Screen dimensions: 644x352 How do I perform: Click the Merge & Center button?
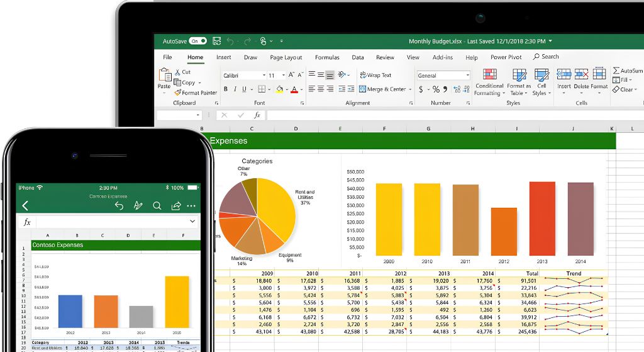[383, 89]
